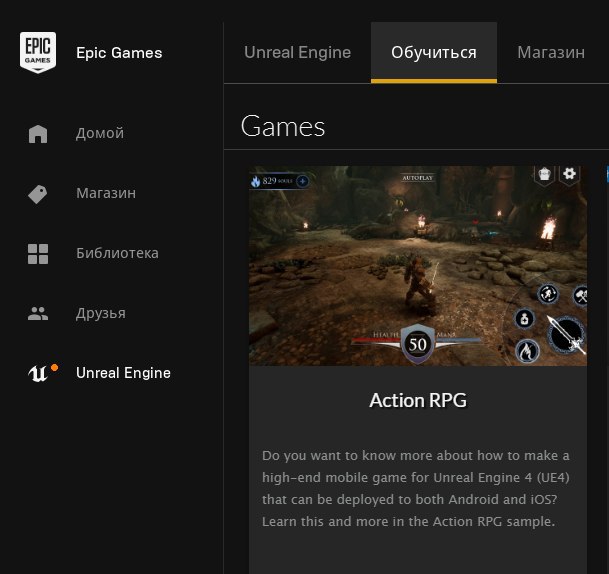
Task: Click the Домой house icon
Action: [x=38, y=134]
